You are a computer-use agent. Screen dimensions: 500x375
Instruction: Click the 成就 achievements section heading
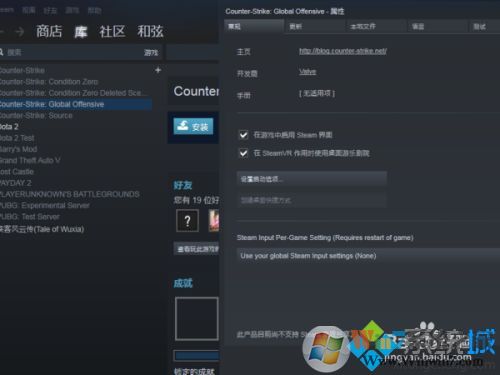(183, 283)
